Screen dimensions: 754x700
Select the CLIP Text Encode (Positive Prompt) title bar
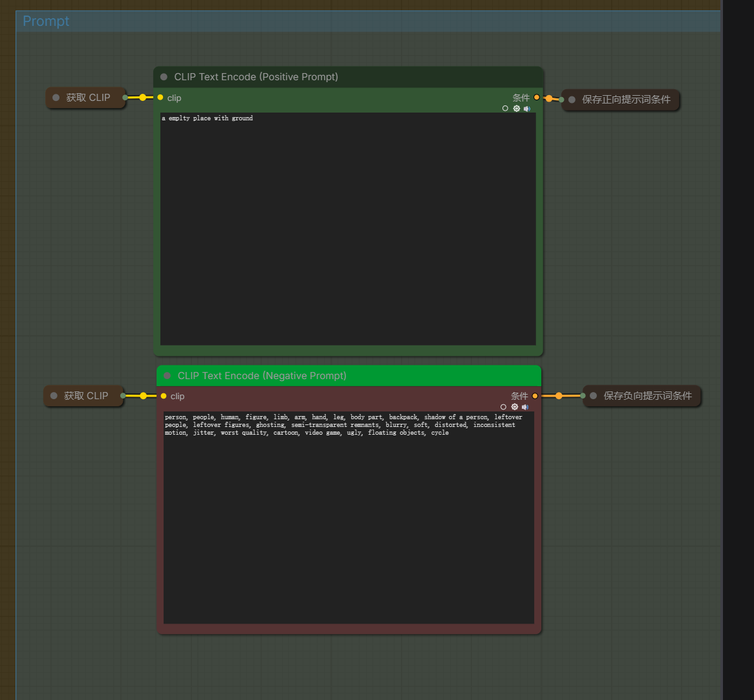click(349, 77)
